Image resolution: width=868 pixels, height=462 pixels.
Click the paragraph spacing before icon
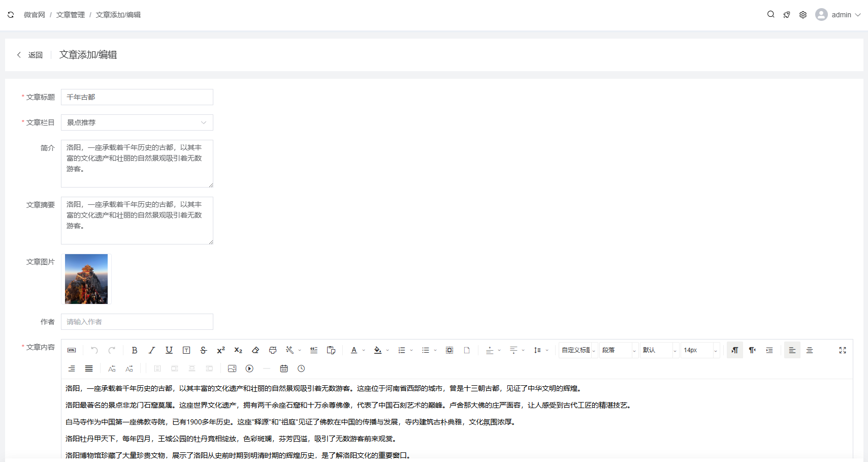[x=490, y=350]
